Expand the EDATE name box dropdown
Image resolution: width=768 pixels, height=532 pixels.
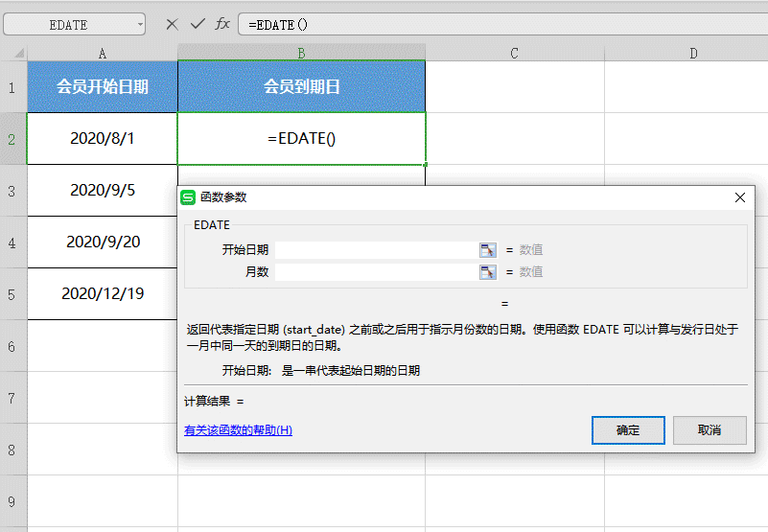click(140, 24)
